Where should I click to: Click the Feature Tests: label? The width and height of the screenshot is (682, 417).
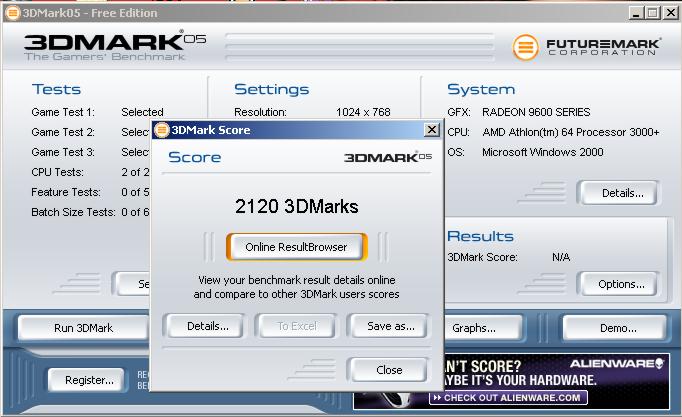(x=66, y=192)
